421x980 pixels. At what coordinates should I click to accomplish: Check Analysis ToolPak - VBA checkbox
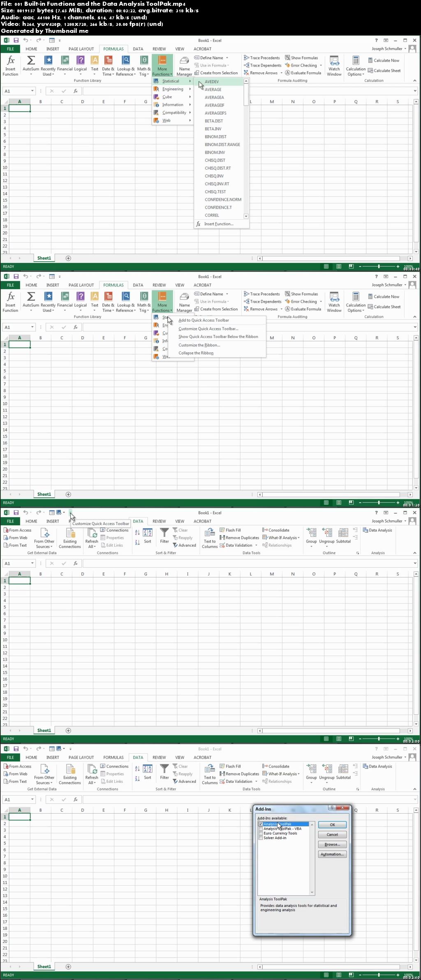(261, 829)
